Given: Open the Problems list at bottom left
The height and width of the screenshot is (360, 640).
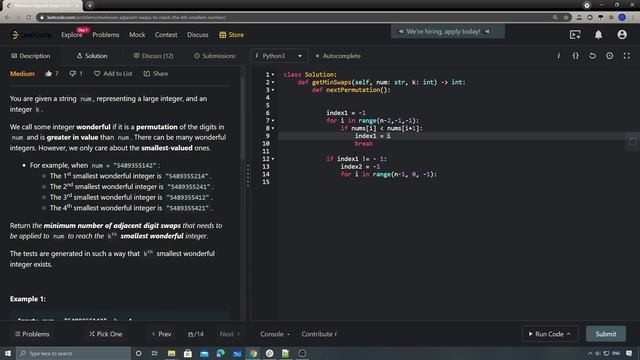Looking at the screenshot, I should [32, 334].
